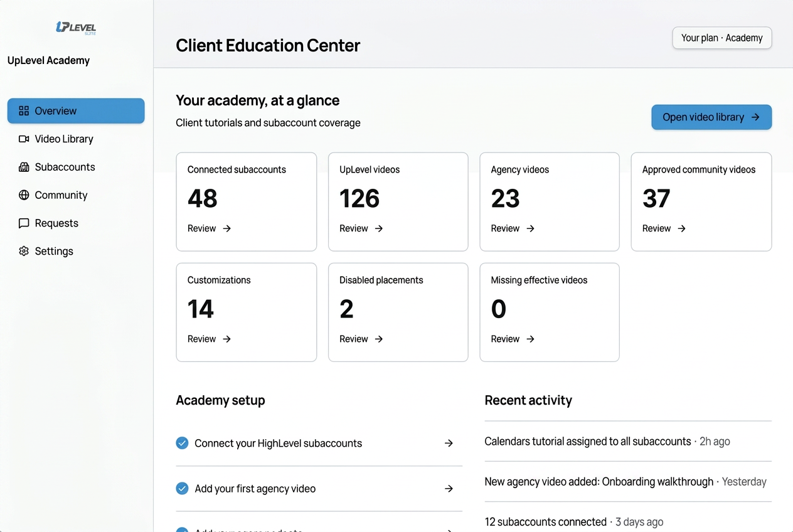
Task: Click Review link in UpLevel videos card
Action: click(x=361, y=228)
